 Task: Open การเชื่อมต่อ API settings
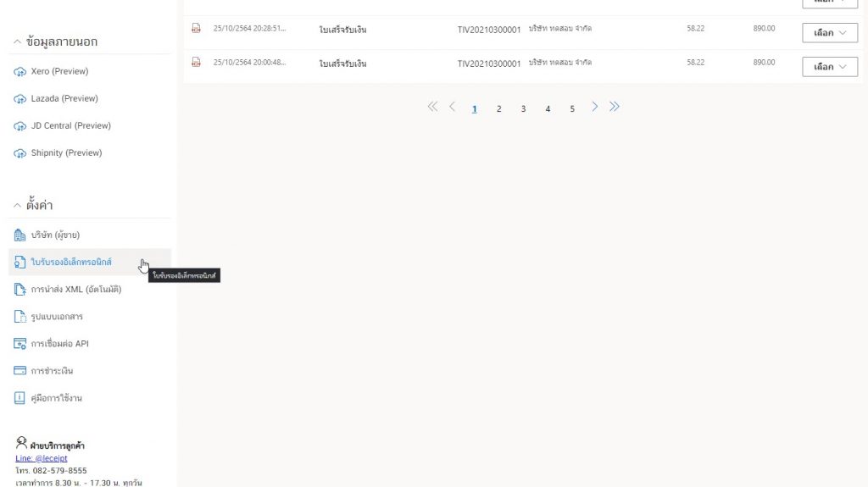click(x=90, y=344)
